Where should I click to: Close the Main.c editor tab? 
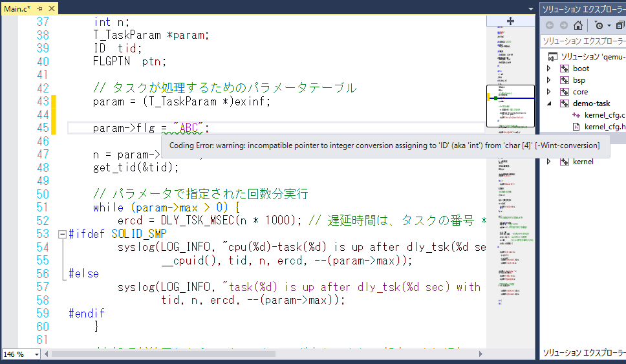(51, 8)
